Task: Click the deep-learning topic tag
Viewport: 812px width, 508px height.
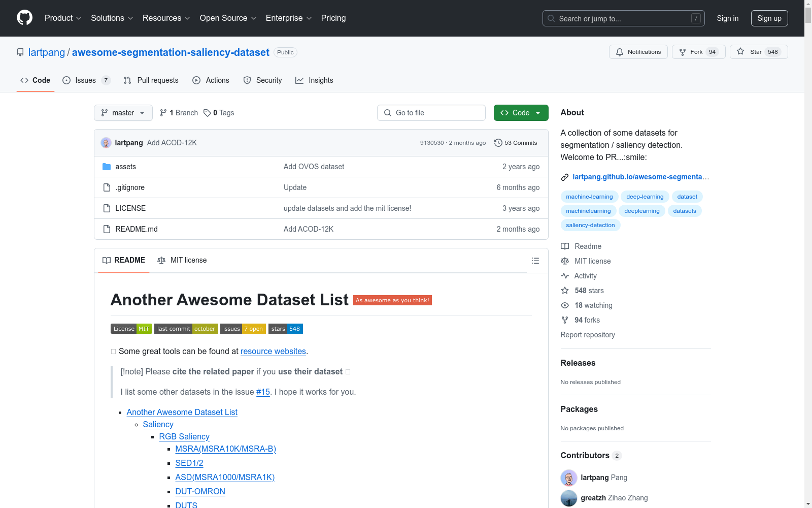Action: [645, 197]
